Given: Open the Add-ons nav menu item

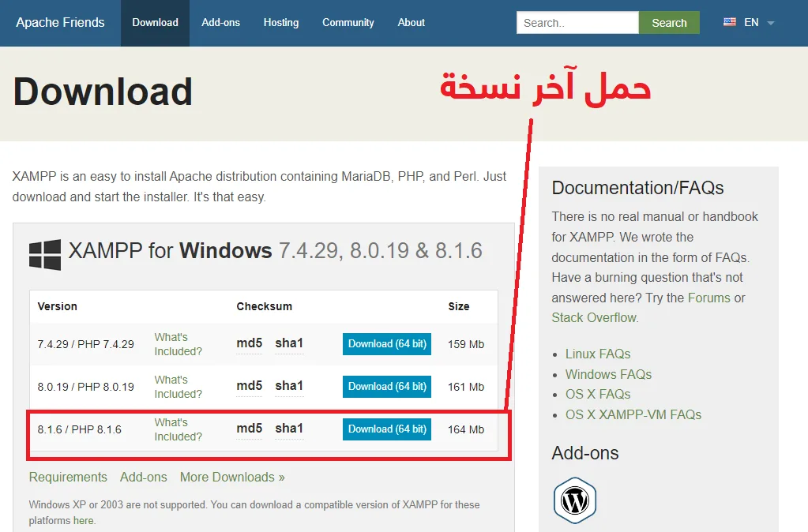Looking at the screenshot, I should pyautogui.click(x=220, y=23).
